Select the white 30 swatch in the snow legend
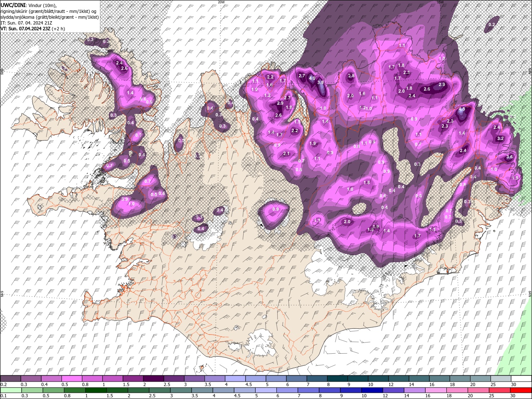 pyautogui.click(x=521, y=379)
